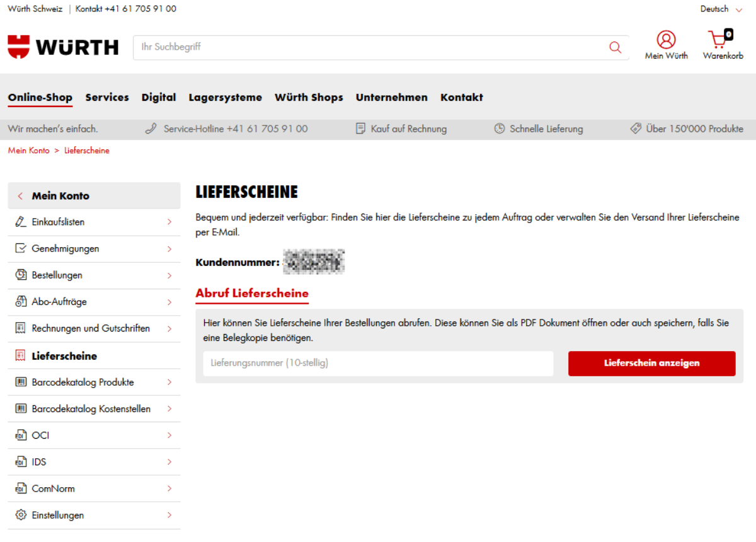Click Lieferschein anzeigen button
The width and height of the screenshot is (756, 542).
[x=651, y=364]
